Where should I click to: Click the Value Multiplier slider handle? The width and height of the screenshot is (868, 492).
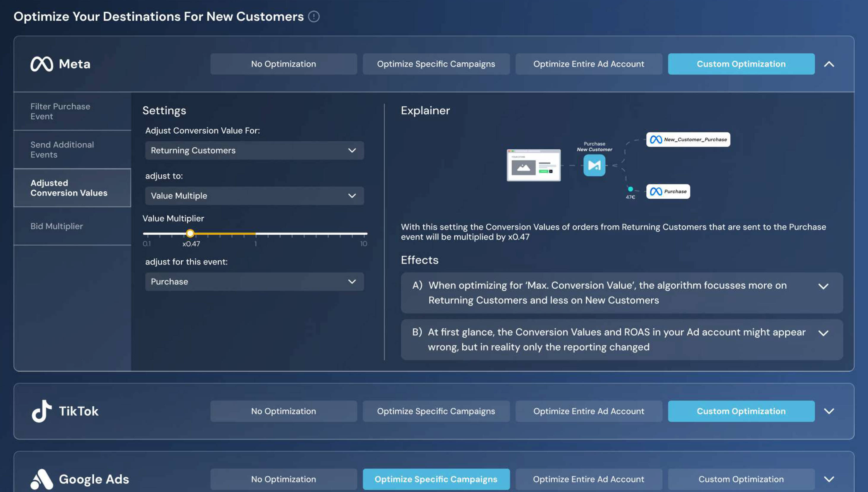pos(190,233)
